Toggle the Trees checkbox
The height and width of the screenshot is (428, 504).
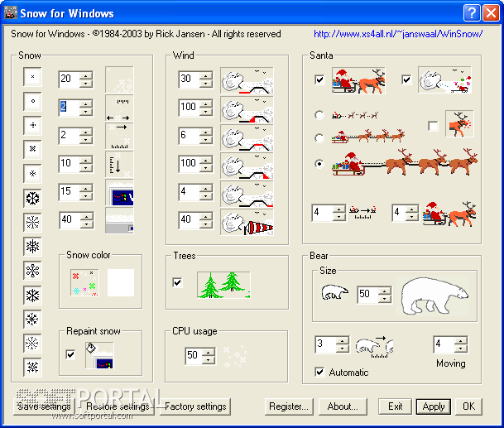coord(177,282)
